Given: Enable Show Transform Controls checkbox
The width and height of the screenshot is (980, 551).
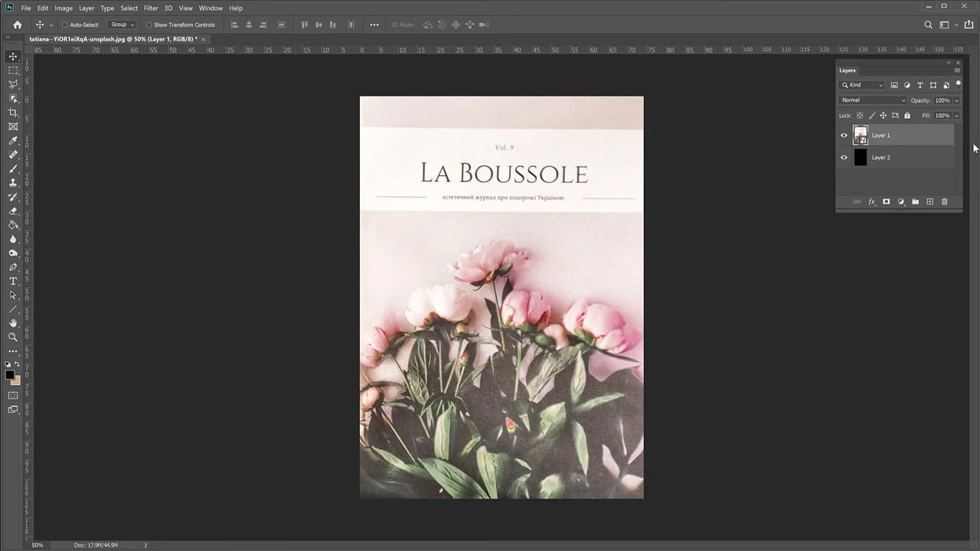Looking at the screenshot, I should click(x=149, y=24).
